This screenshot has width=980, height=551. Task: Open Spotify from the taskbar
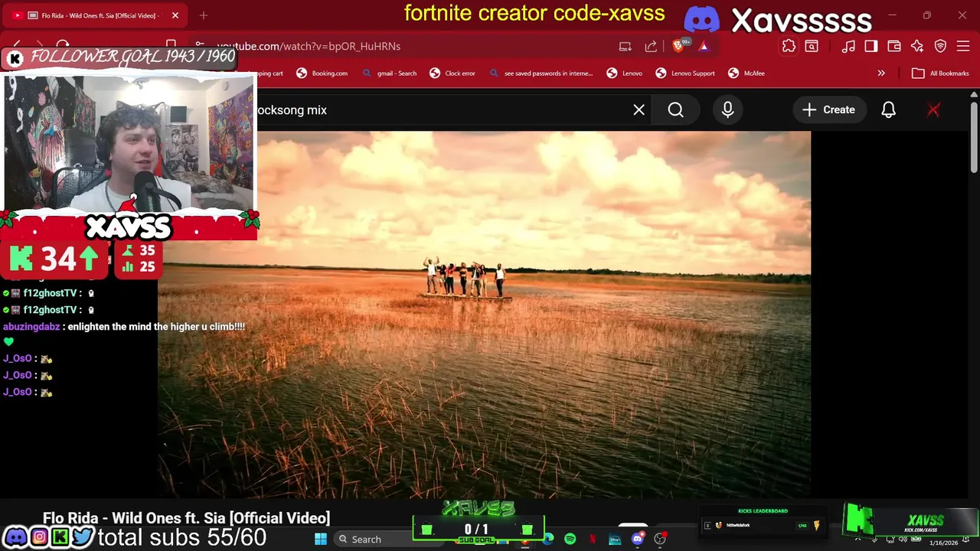click(x=570, y=540)
